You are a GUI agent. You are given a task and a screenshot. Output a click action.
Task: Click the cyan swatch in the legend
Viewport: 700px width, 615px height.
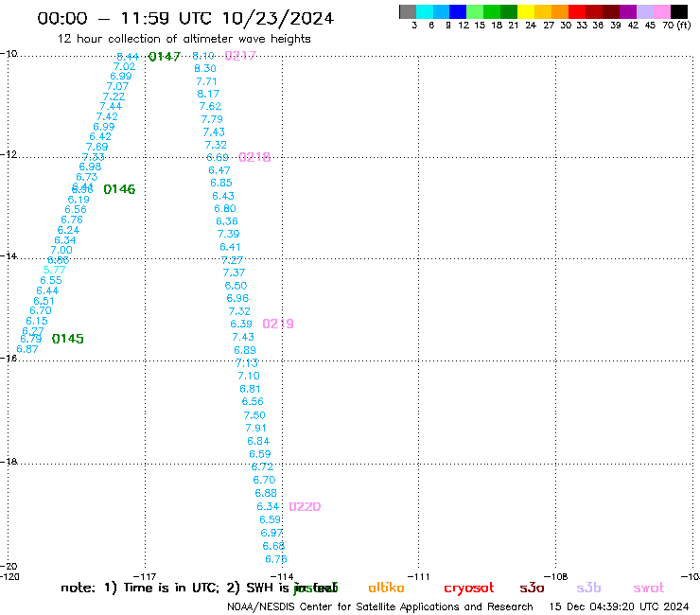pos(425,11)
